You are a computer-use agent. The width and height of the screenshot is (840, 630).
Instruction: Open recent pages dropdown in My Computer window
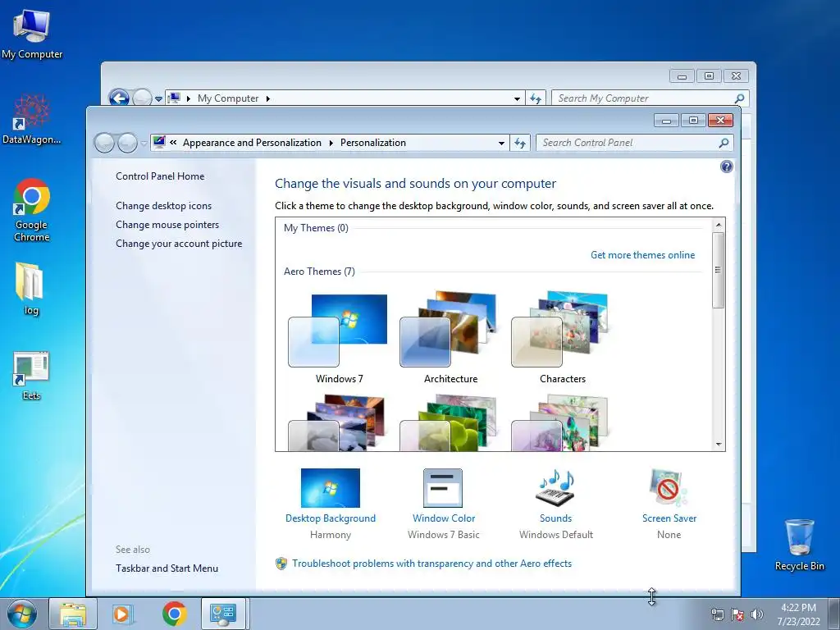158,98
